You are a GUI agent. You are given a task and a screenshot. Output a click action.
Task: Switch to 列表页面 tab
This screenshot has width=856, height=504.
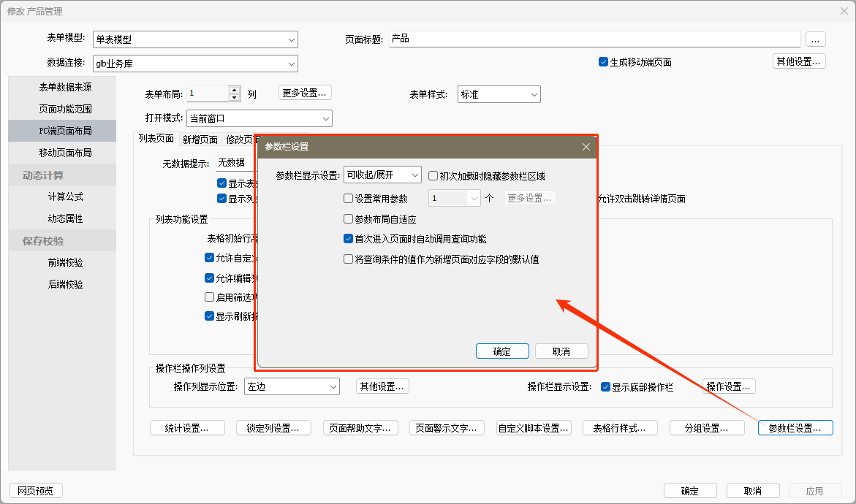(x=156, y=139)
